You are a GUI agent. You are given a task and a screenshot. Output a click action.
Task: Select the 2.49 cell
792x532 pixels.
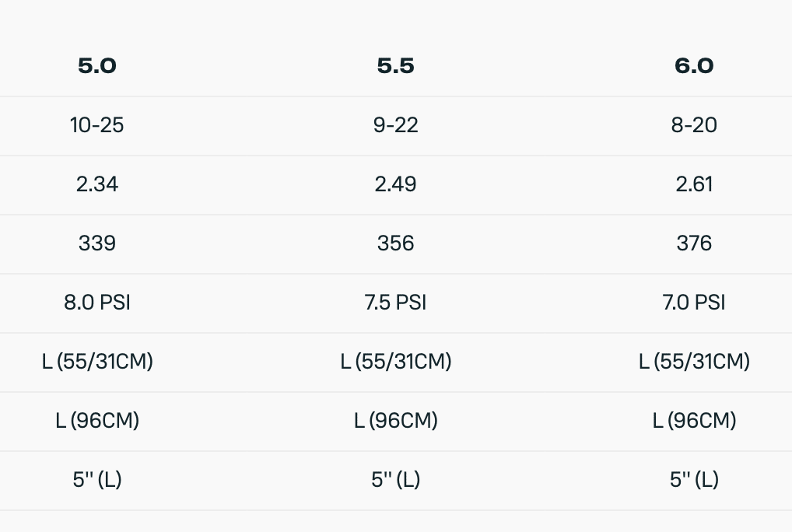(x=395, y=184)
